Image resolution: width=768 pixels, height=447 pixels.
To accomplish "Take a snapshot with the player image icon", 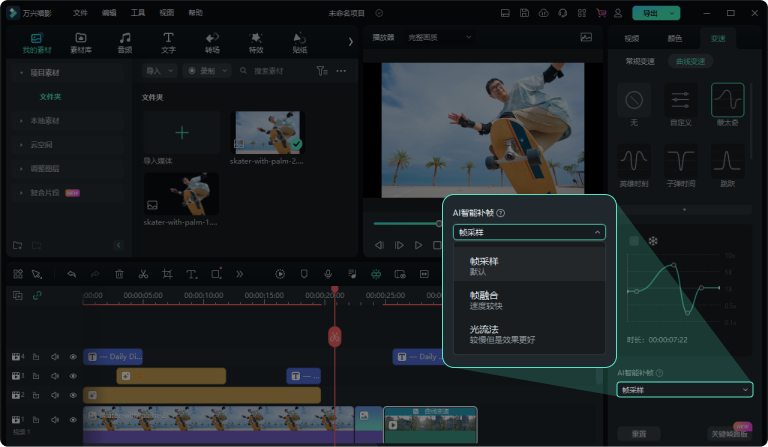I will click(586, 37).
